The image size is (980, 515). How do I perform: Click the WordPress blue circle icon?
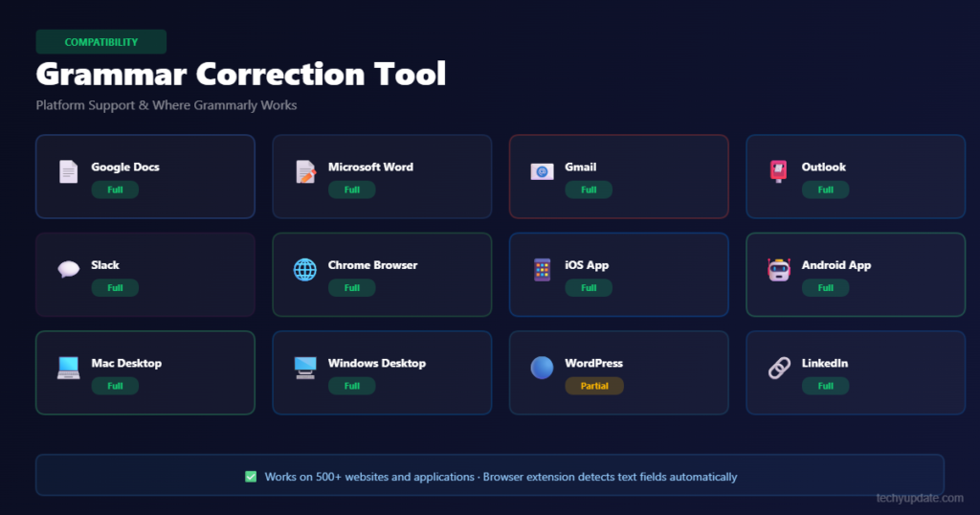[542, 368]
